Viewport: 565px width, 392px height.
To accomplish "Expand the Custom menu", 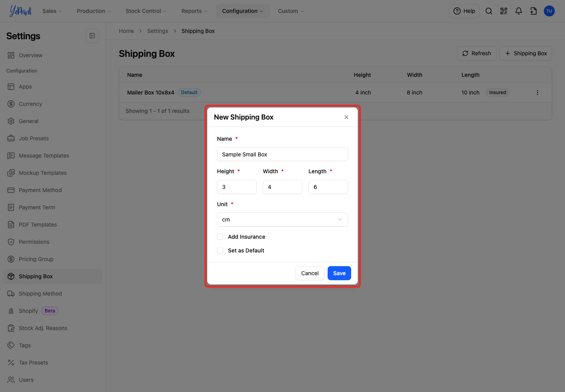I will click(x=291, y=11).
